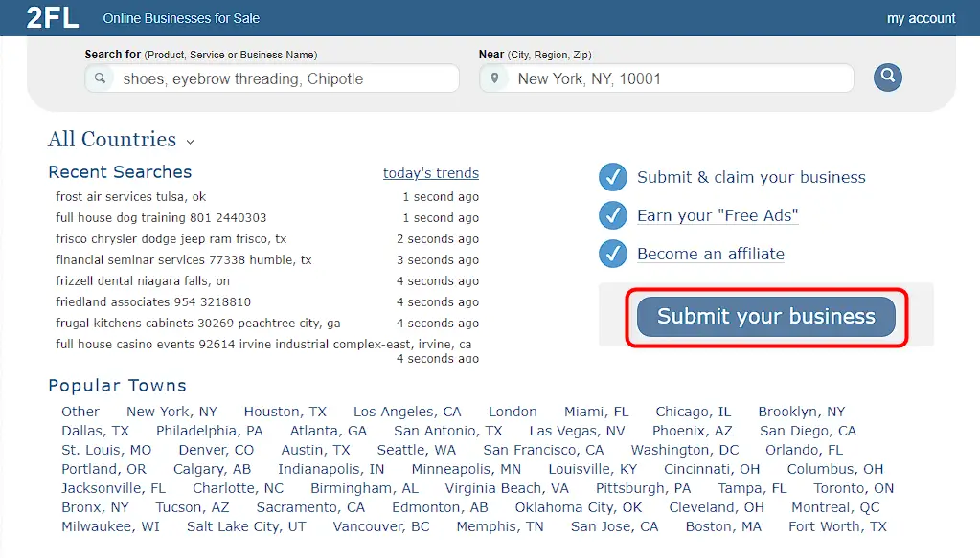The height and width of the screenshot is (558, 980).
Task: Select Portland, OR town
Action: [x=103, y=469]
